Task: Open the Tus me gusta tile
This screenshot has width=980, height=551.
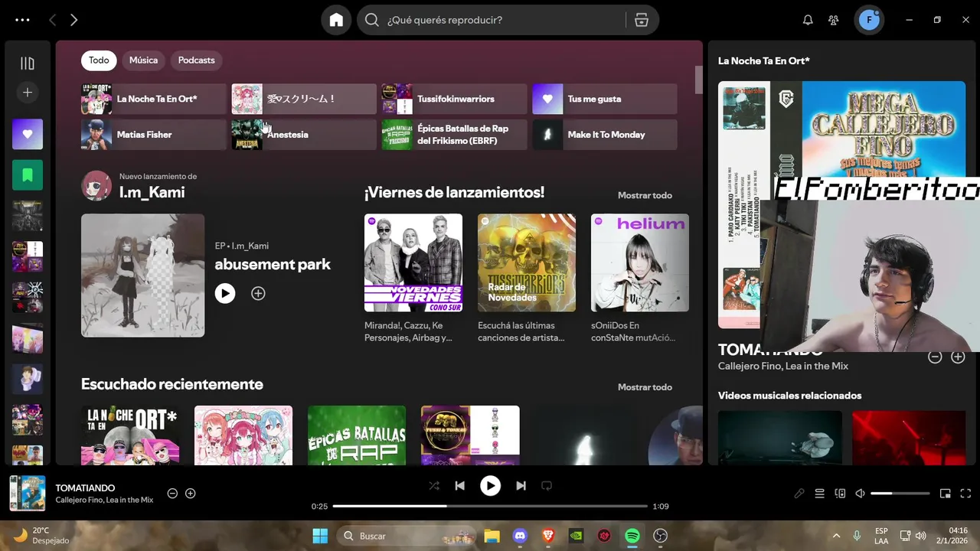Action: coord(605,99)
